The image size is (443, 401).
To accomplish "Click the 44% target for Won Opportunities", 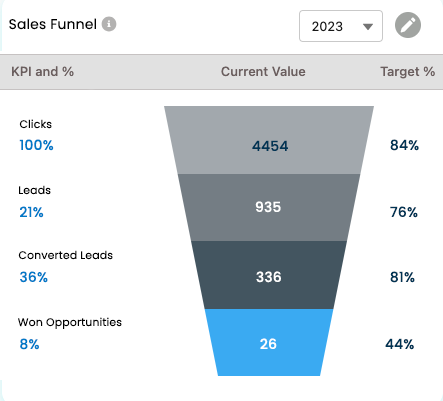I will (x=400, y=344).
